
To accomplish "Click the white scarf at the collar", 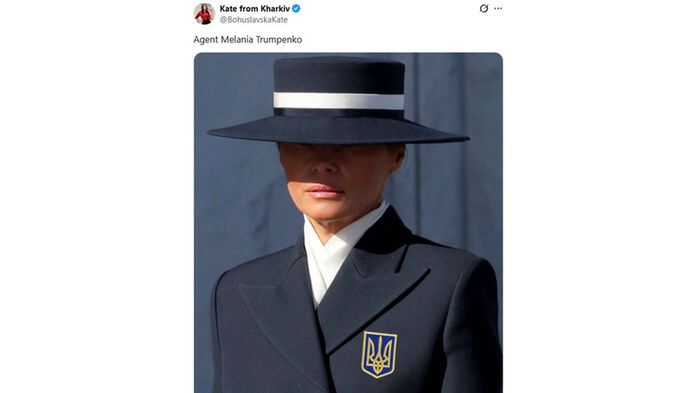I will pyautogui.click(x=332, y=252).
